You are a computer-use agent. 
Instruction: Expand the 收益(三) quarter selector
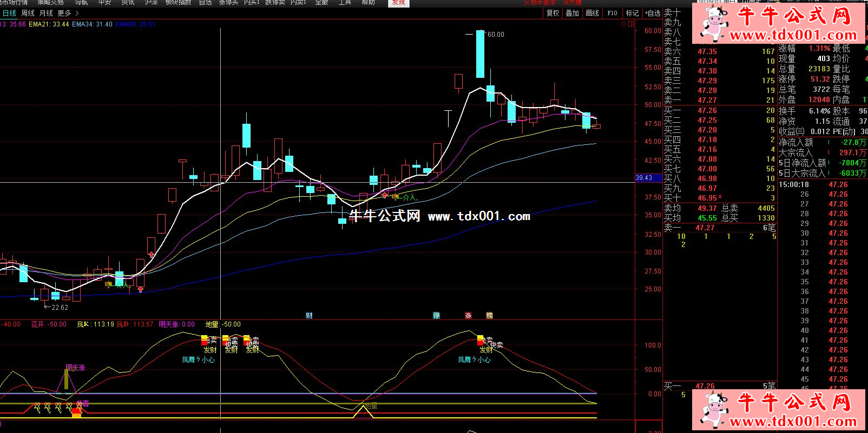coord(791,131)
